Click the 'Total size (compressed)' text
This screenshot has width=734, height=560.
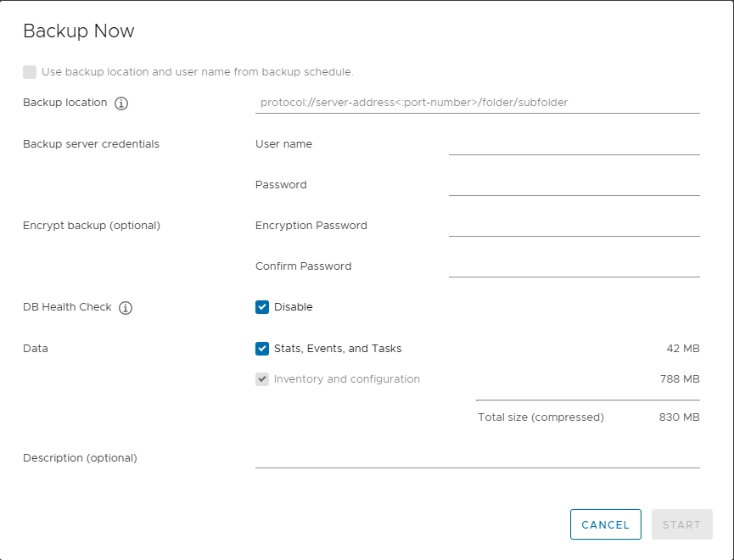(x=541, y=417)
